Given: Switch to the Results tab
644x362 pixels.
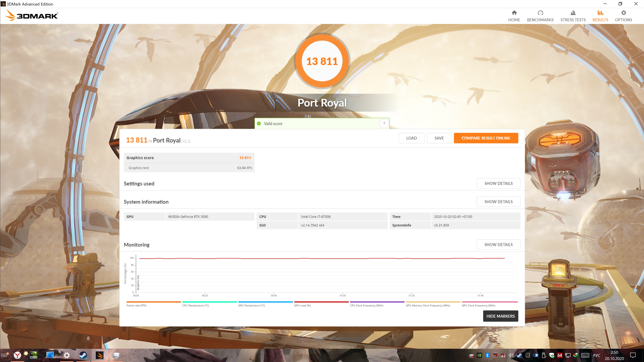Looking at the screenshot, I should tap(600, 16).
